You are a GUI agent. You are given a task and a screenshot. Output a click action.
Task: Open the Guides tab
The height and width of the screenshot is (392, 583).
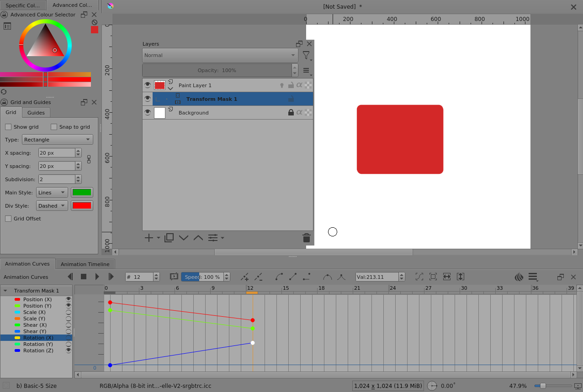tap(36, 113)
